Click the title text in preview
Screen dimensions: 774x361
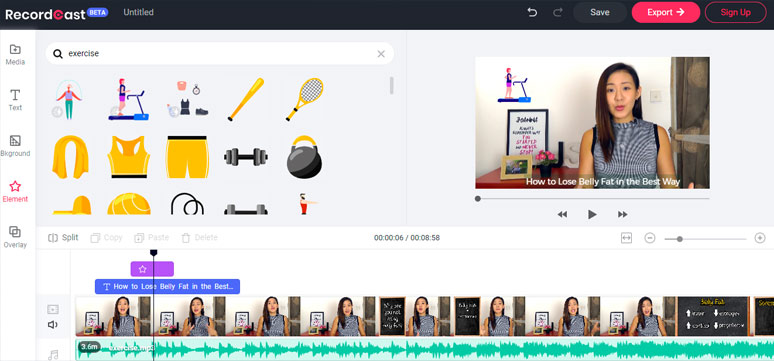point(603,182)
